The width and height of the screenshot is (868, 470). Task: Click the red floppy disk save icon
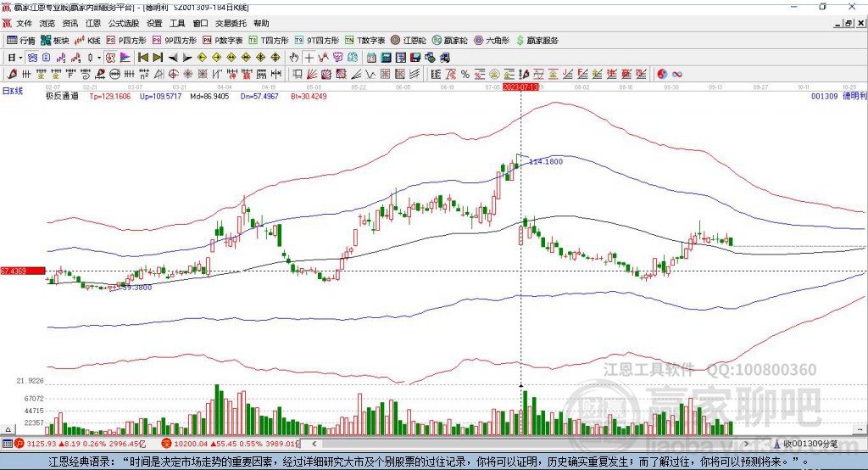pyautogui.click(x=415, y=58)
